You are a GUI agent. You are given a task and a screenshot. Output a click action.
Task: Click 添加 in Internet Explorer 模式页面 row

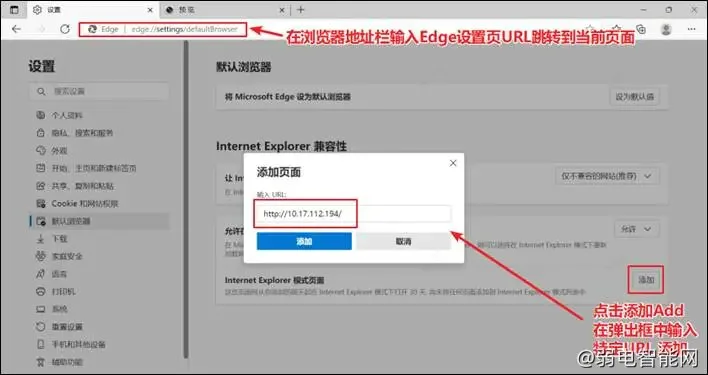pos(646,280)
